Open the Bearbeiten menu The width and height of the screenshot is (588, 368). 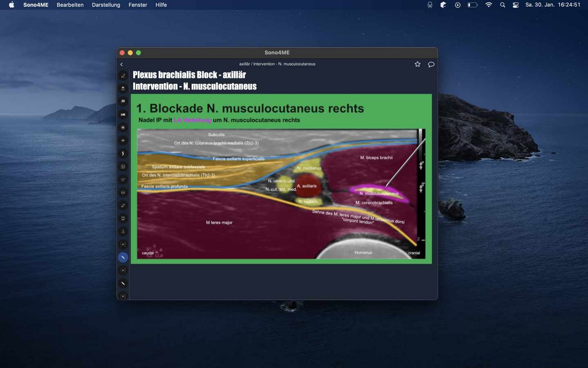tap(70, 5)
